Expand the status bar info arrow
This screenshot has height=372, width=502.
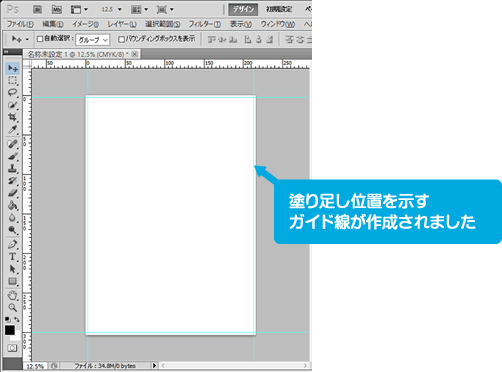(154, 366)
